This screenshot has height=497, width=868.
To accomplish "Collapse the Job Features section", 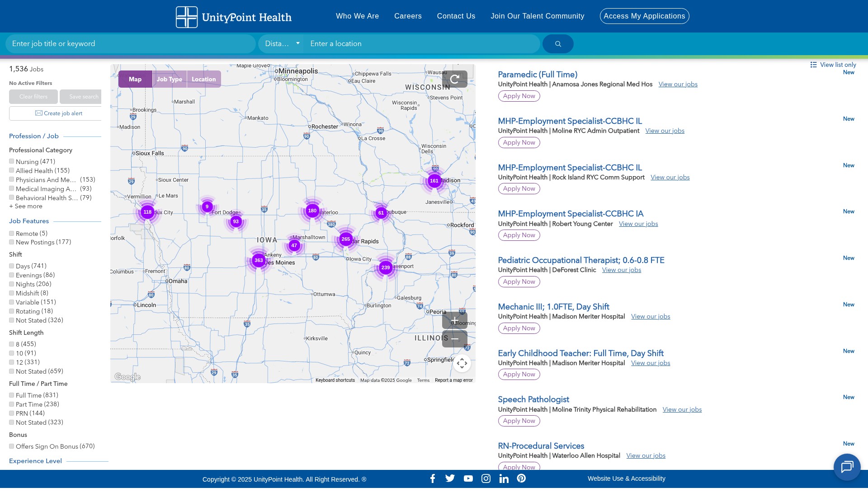I will [29, 221].
